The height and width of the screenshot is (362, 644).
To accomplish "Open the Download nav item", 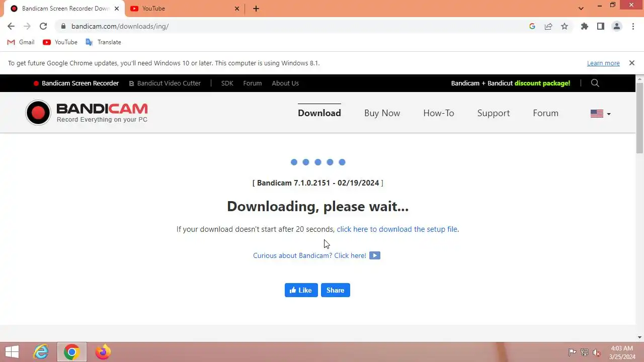I will [319, 113].
